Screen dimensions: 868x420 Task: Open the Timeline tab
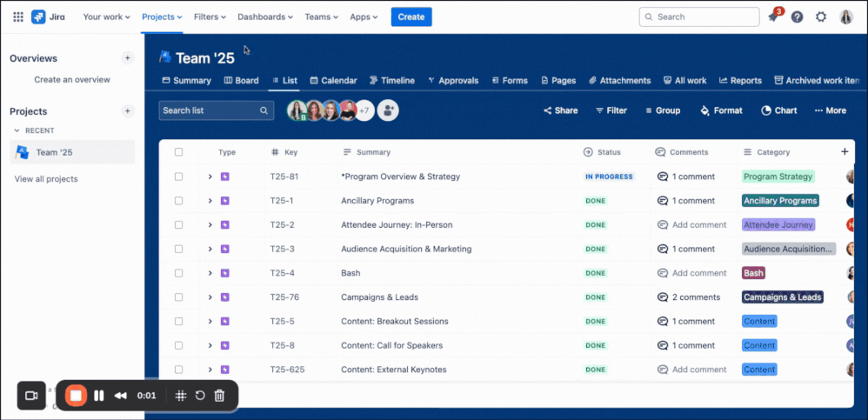click(391, 81)
